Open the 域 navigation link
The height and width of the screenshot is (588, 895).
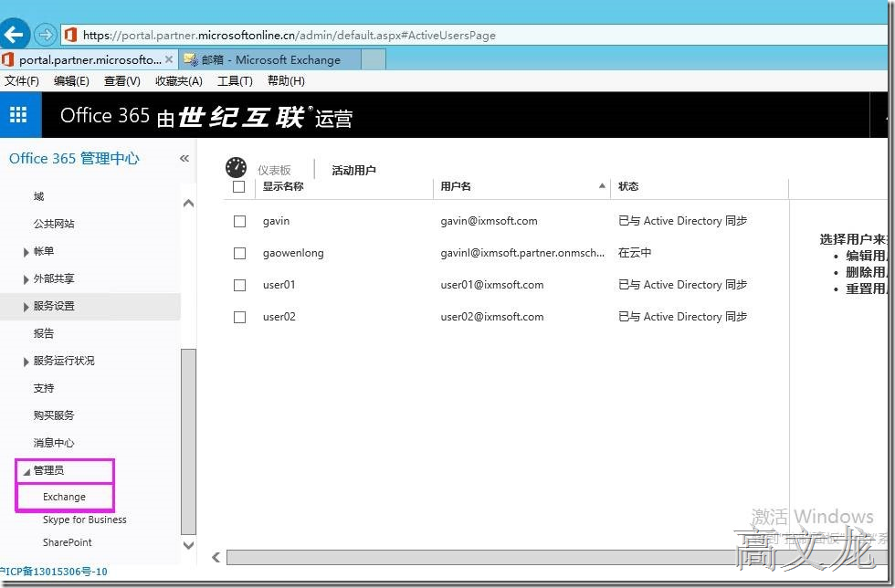click(x=38, y=196)
